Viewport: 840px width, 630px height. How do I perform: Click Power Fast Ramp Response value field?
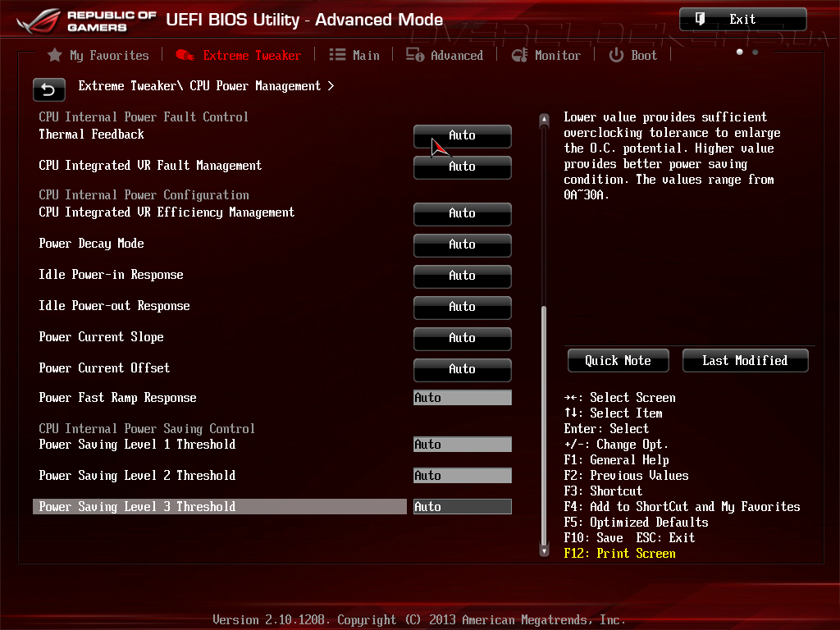tap(463, 398)
